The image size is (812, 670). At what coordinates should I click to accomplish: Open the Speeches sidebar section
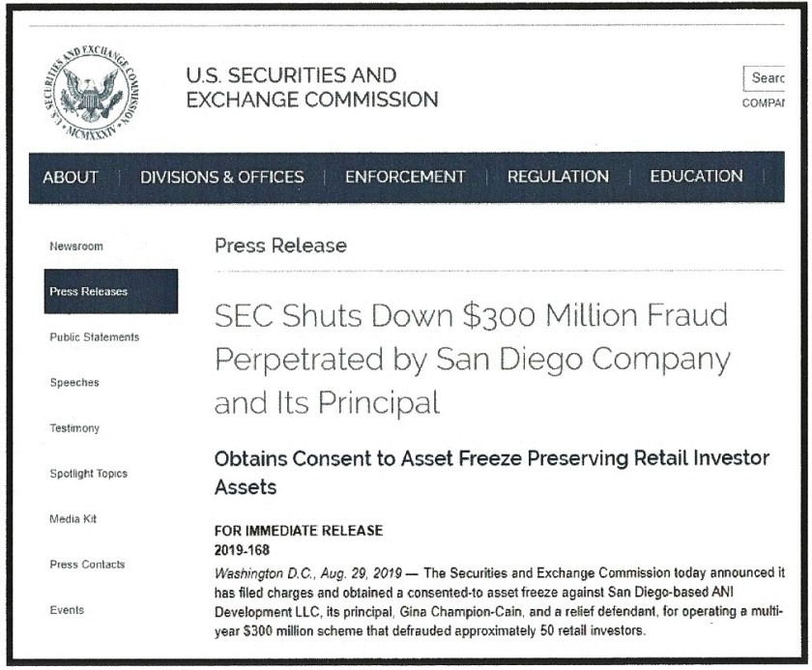pos(75,383)
